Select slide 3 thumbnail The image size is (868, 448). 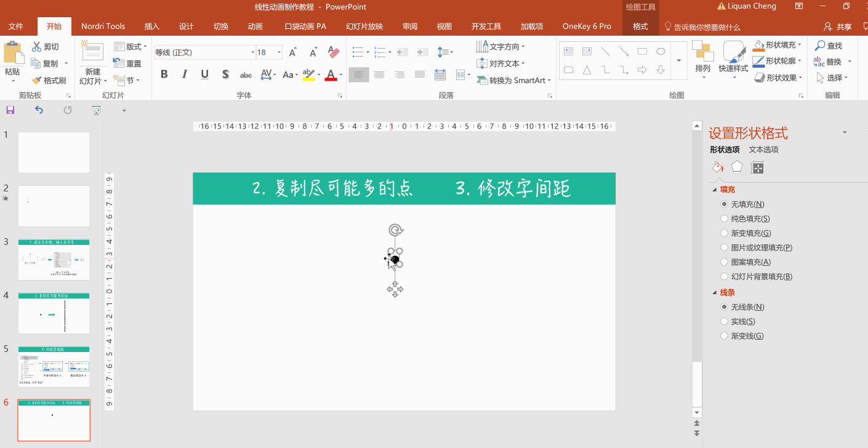point(54,260)
